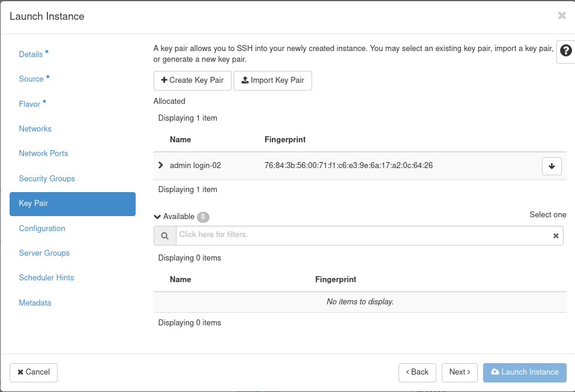The height and width of the screenshot is (392, 575).
Task: Clear the filter field with x icon
Action: point(556,236)
